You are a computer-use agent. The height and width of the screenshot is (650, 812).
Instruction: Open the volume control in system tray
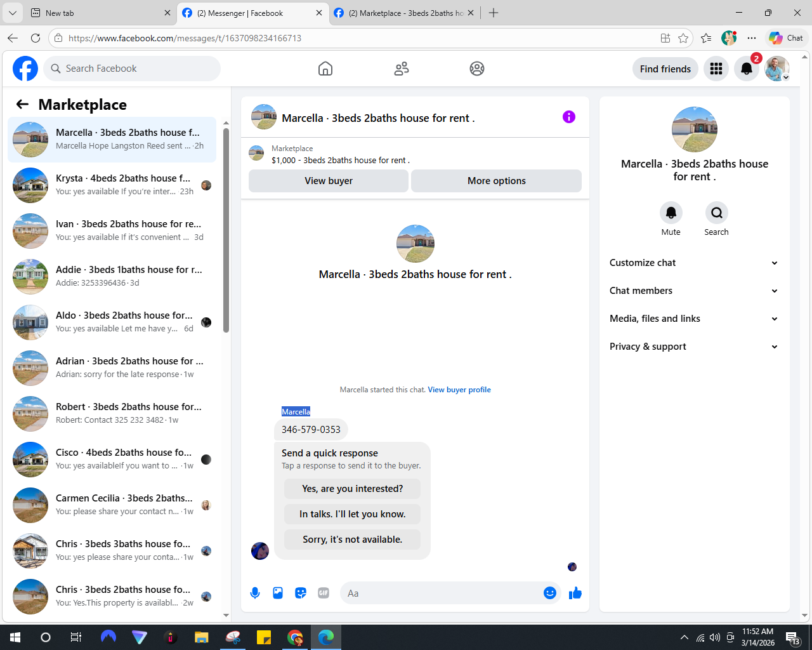pos(715,637)
